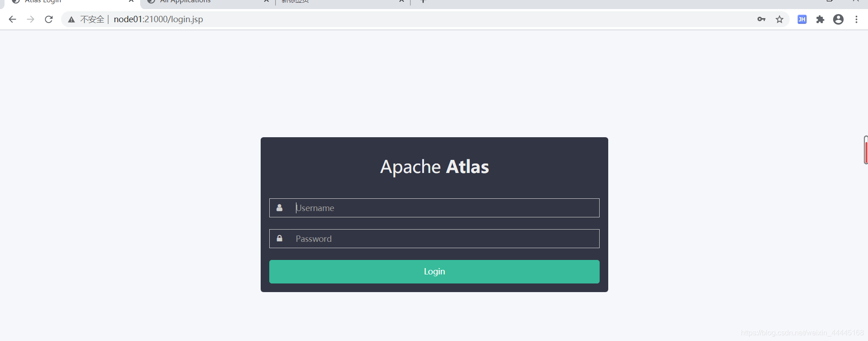The width and height of the screenshot is (868, 341).
Task: Click the lock icon beside Password
Action: [x=279, y=238]
